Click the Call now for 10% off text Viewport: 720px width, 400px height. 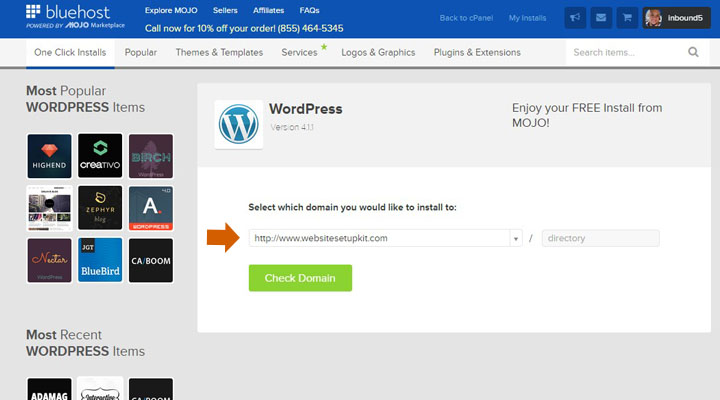click(244, 28)
